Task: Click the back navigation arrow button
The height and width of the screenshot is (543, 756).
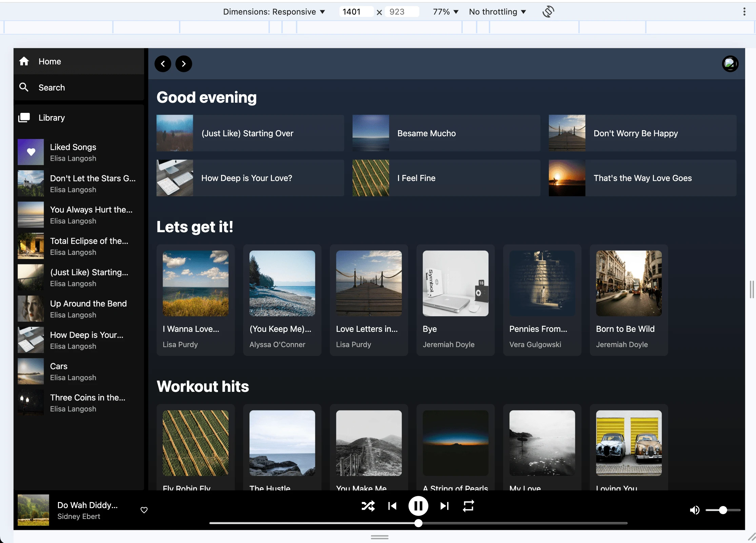Action: coord(164,63)
